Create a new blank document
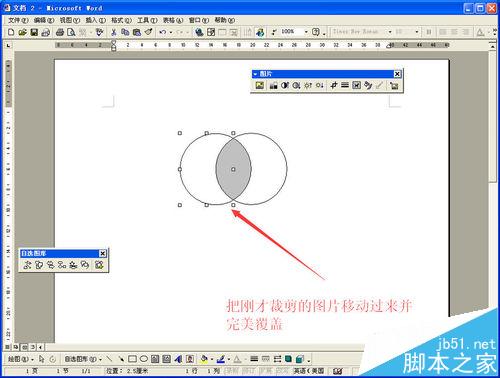 11,32
